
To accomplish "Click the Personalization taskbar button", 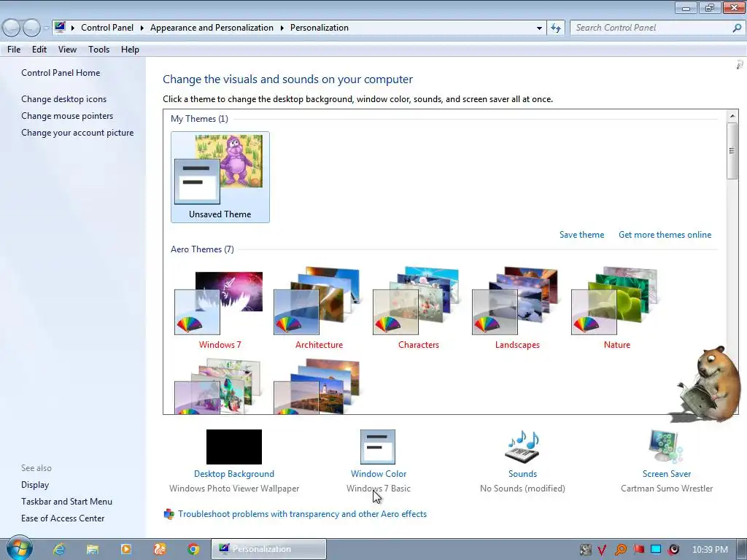I will coord(268,549).
